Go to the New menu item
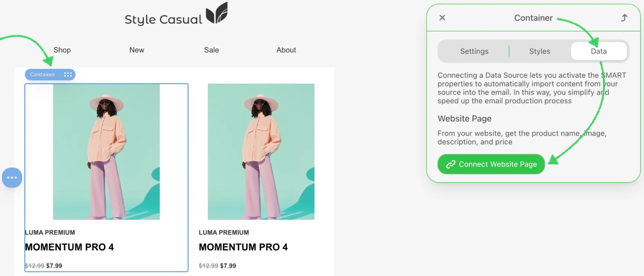 [x=137, y=50]
